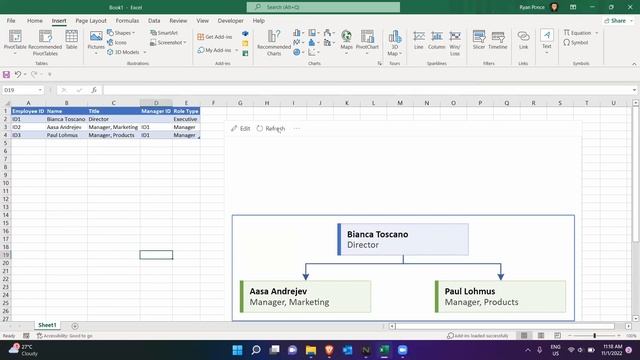Viewport: 640px width, 360px height.
Task: Open the Charts dialog launcher
Action: (380, 64)
